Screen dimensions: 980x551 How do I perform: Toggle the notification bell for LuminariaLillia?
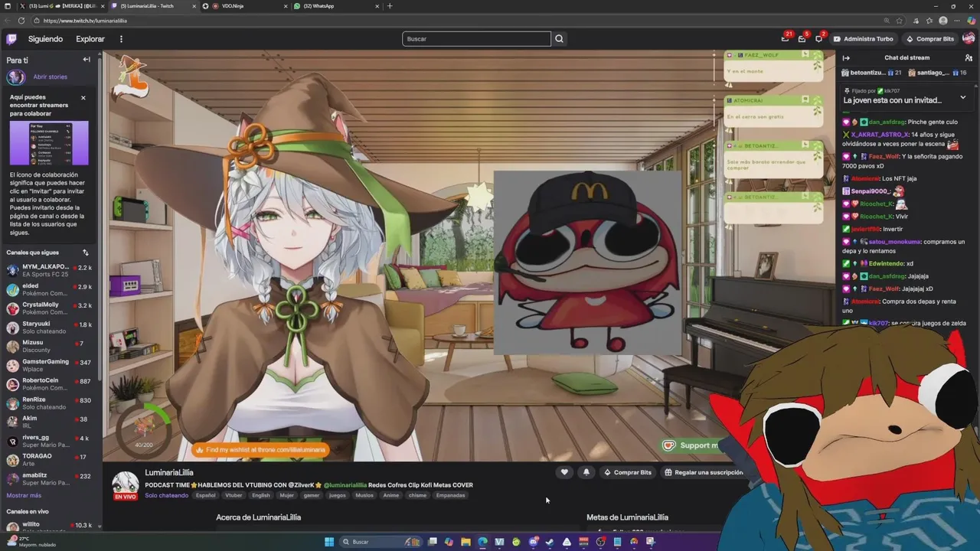586,472
